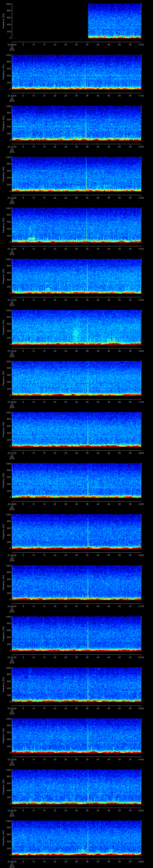Viewport: 153px width, 868px height.
Task: Click the vertical spike in the 22:12:00 spectrogram
Action: (x=86, y=175)
